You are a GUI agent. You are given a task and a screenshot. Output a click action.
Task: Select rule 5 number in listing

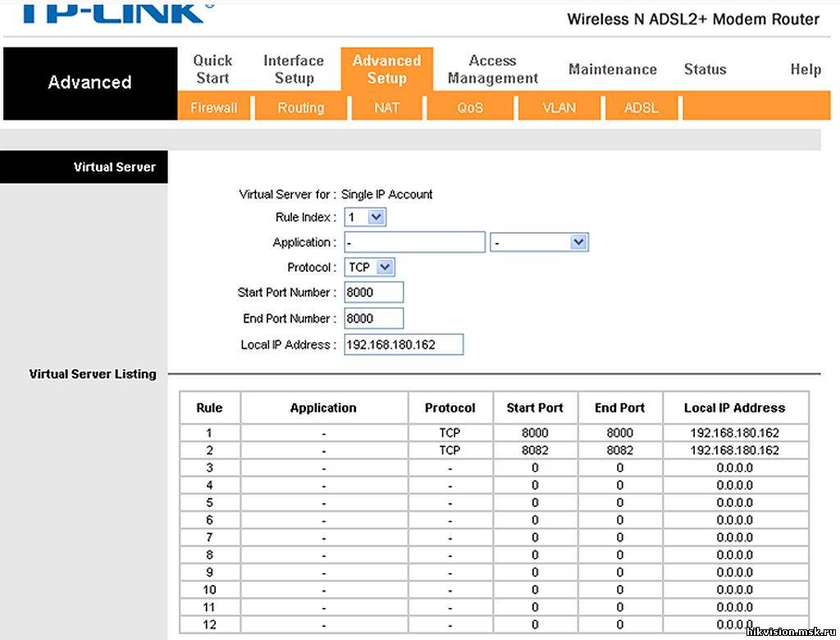tap(209, 502)
